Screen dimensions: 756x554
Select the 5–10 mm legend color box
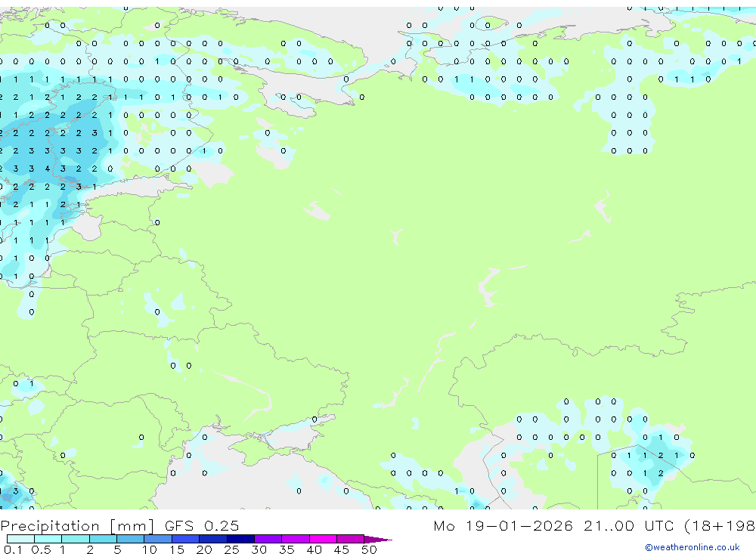[130, 539]
